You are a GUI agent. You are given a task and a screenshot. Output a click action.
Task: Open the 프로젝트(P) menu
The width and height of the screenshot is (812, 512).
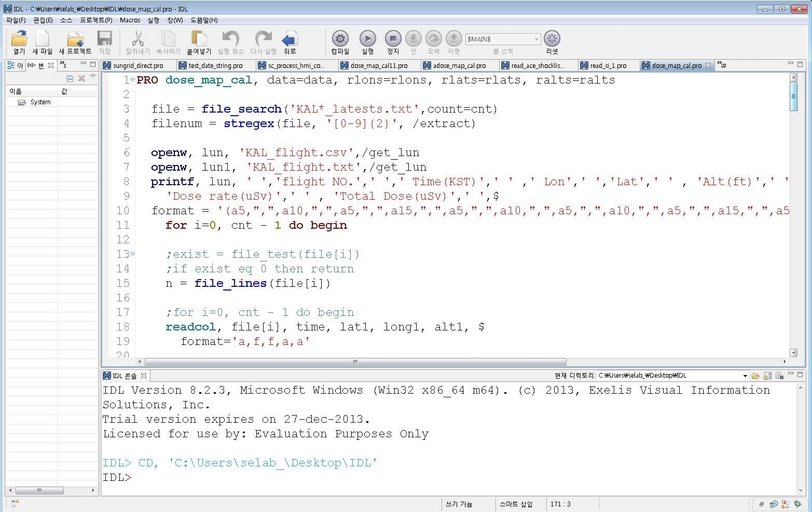tap(96, 20)
